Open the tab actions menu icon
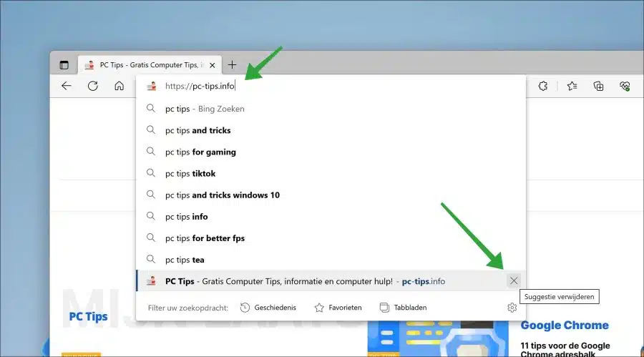The width and height of the screenshot is (644, 357). (x=64, y=65)
